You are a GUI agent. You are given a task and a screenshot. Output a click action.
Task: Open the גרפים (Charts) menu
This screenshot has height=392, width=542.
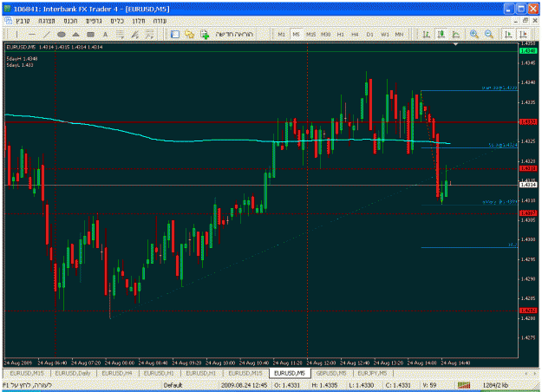coord(94,21)
